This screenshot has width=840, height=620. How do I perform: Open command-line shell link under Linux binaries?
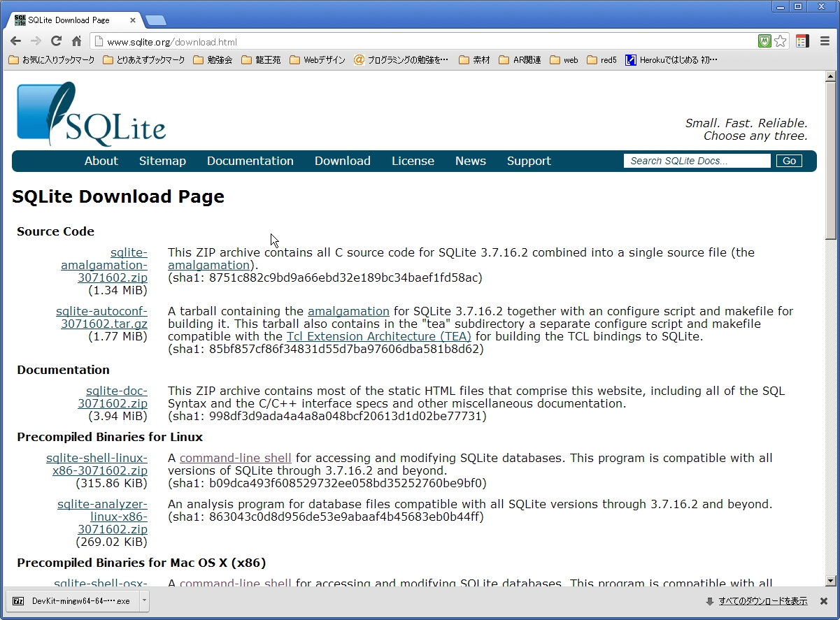tap(236, 458)
